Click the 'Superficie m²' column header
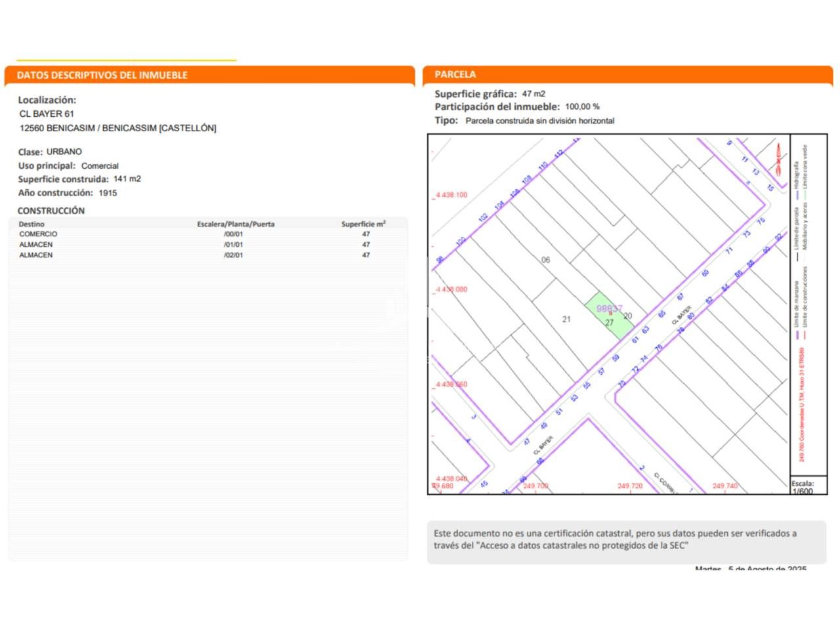The height and width of the screenshot is (630, 840). pos(363,224)
